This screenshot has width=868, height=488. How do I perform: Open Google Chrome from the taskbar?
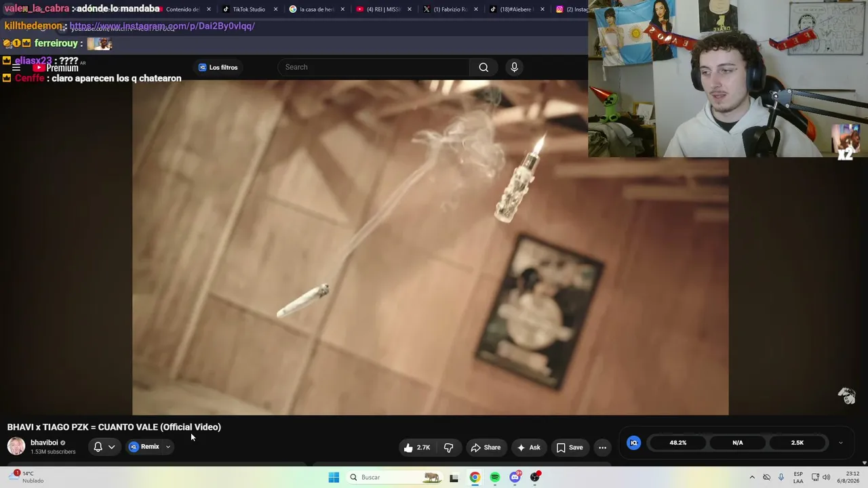[x=475, y=477]
